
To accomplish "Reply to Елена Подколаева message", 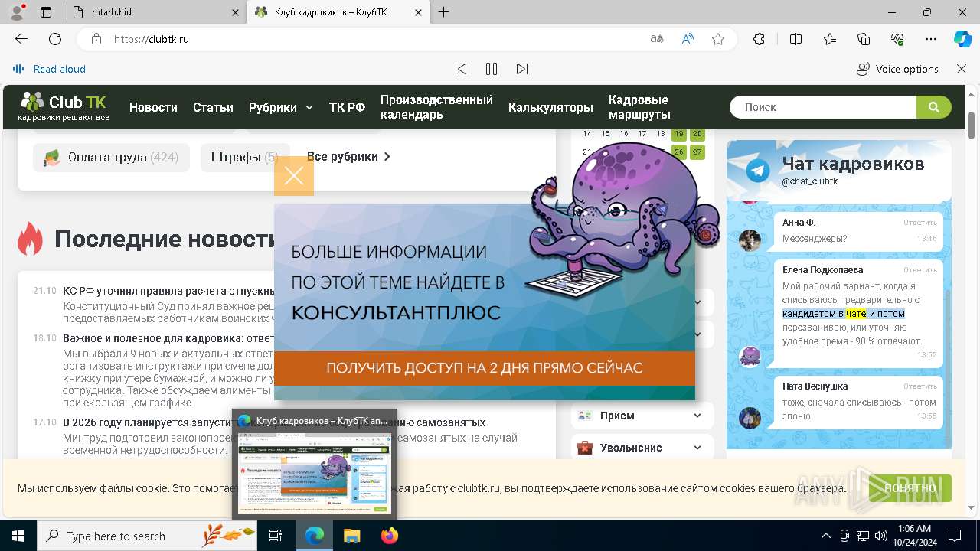I will pos(920,270).
